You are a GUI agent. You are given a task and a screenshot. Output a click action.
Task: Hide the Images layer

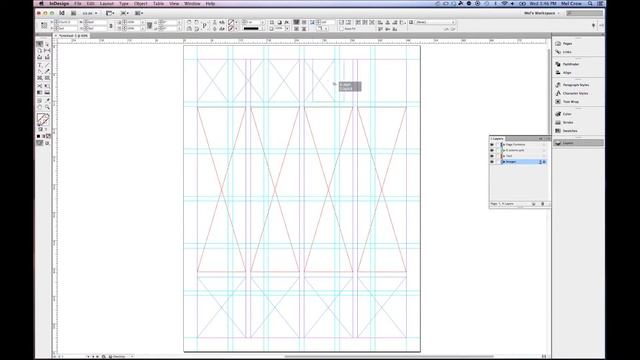[x=492, y=162]
